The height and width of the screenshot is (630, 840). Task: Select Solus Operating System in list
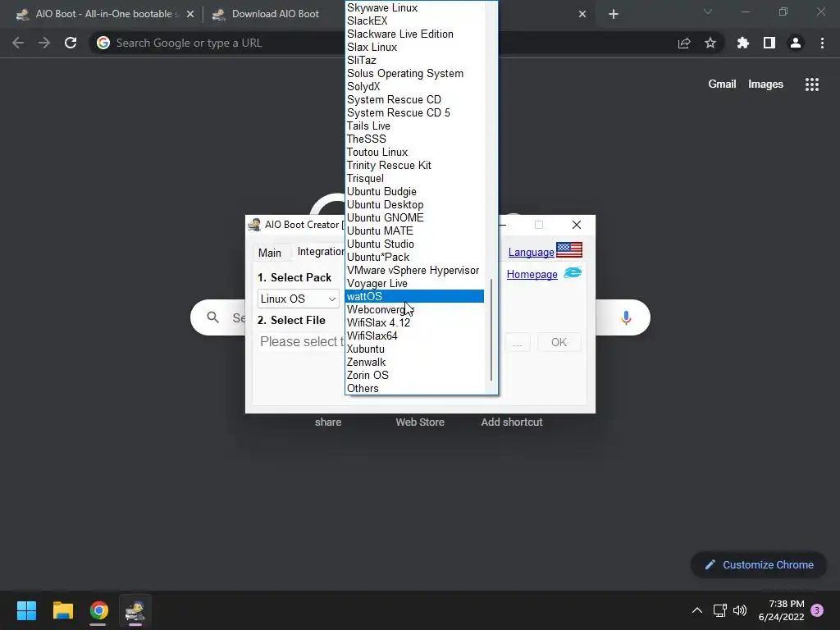point(414,73)
